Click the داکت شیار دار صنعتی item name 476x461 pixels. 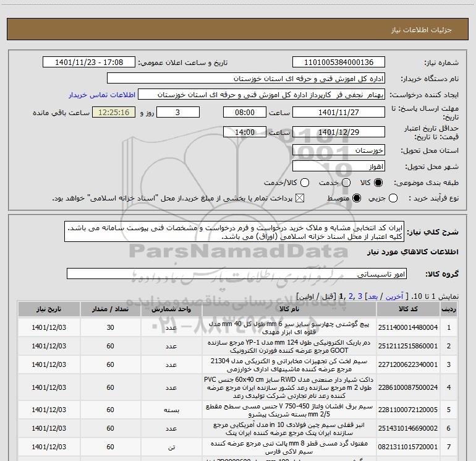(289, 387)
